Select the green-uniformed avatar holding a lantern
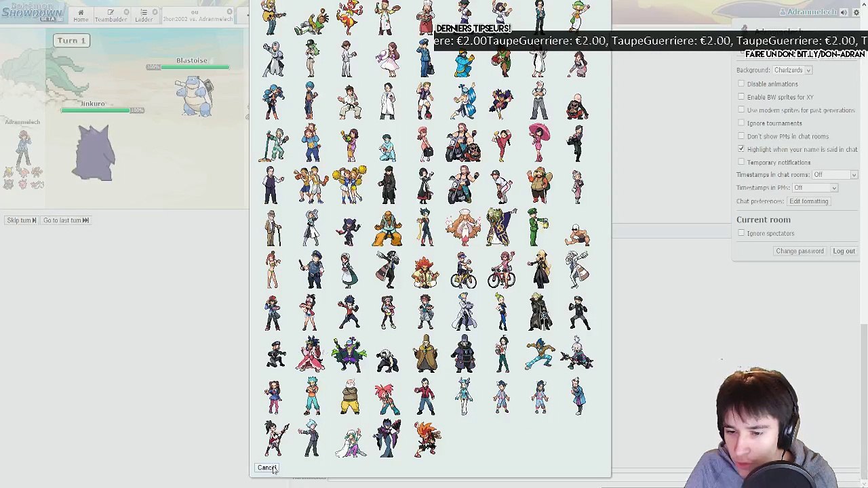This screenshot has height=488, width=868. pos(538,228)
